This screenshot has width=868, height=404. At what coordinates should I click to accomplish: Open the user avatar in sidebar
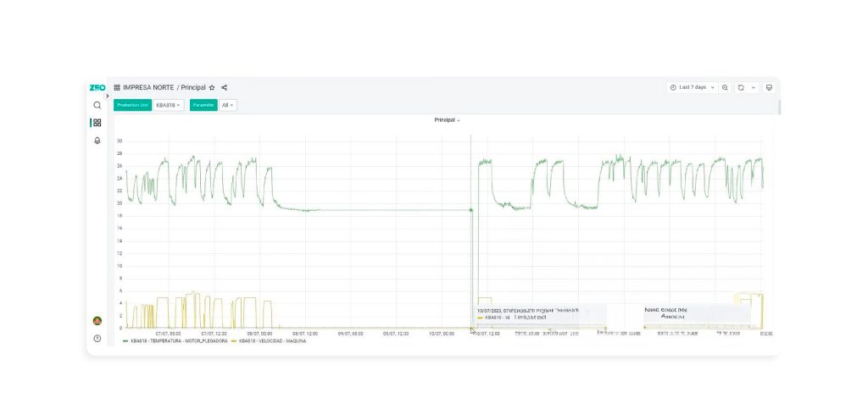(x=97, y=321)
